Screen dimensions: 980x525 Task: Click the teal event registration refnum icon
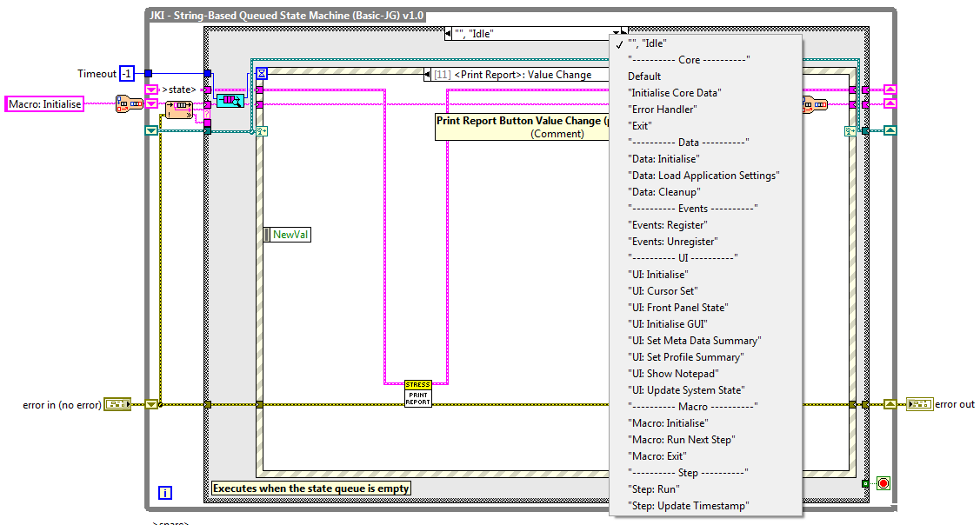click(x=261, y=131)
